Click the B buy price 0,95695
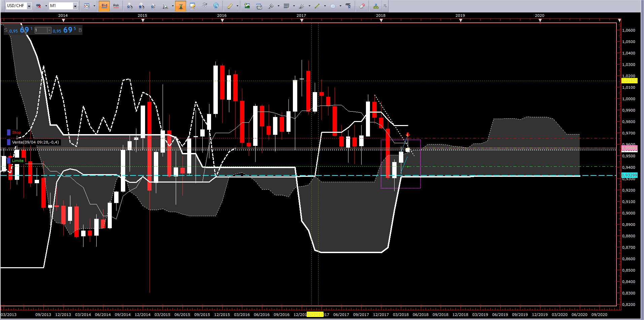 tap(67, 30)
